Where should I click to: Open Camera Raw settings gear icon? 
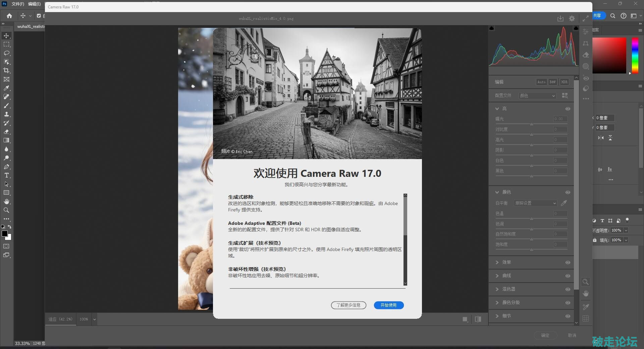pos(572,19)
